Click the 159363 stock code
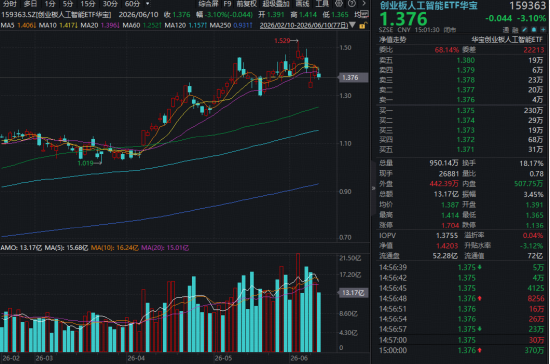 pos(528,6)
